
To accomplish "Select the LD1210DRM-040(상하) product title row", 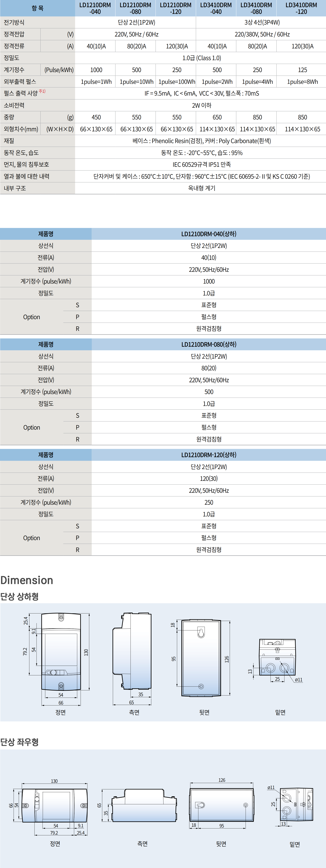I will [x=209, y=234].
